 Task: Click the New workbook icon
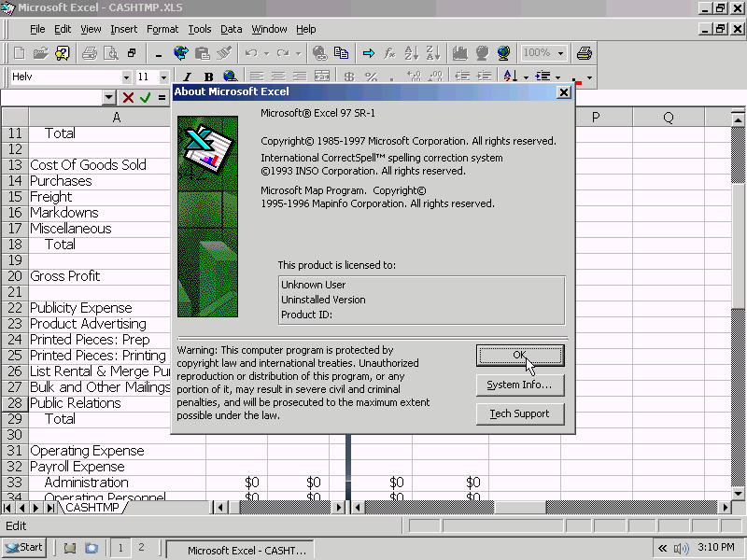pos(20,53)
